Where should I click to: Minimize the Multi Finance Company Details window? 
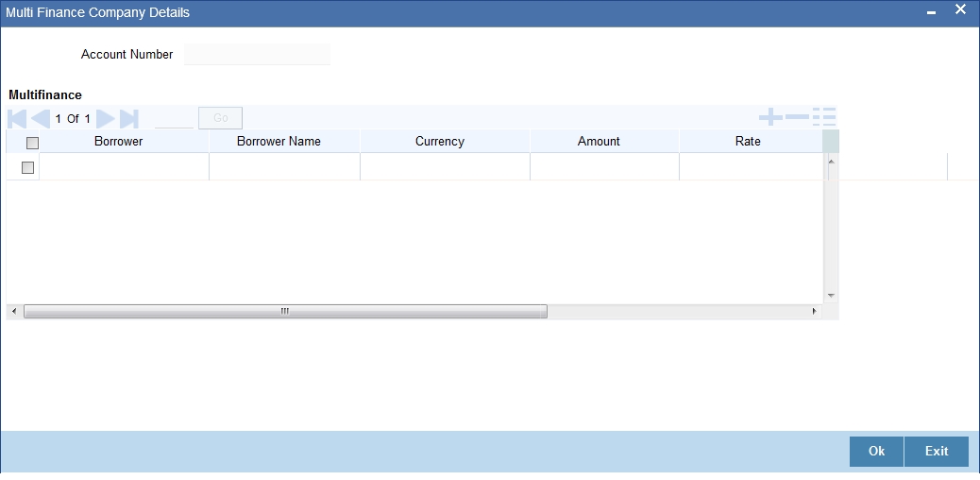pyautogui.click(x=931, y=12)
